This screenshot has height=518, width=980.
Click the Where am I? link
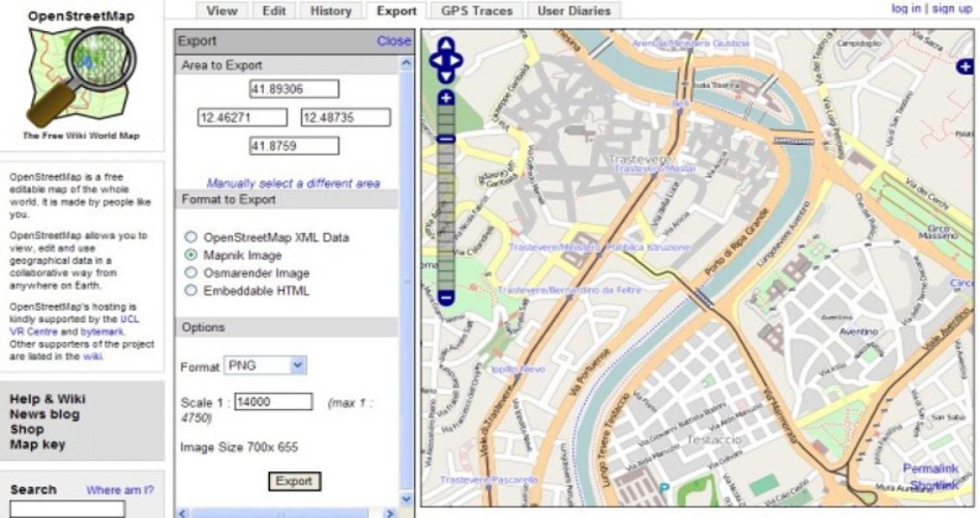coord(120,490)
